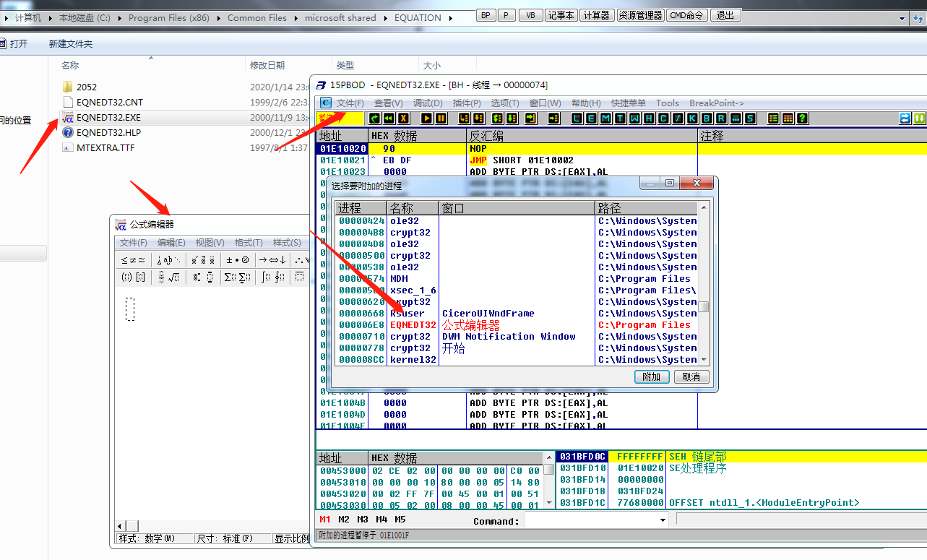Click the Close program X toolbar icon
This screenshot has width=927, height=560.
[x=403, y=118]
